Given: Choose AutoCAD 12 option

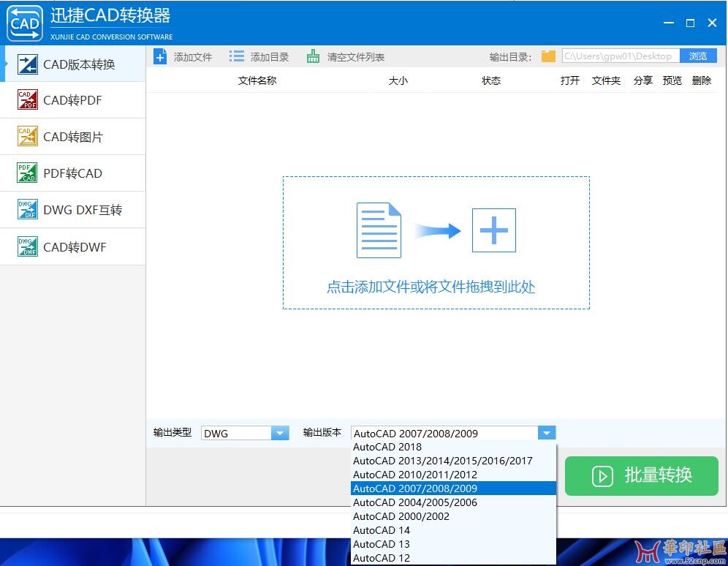Looking at the screenshot, I should (453, 558).
